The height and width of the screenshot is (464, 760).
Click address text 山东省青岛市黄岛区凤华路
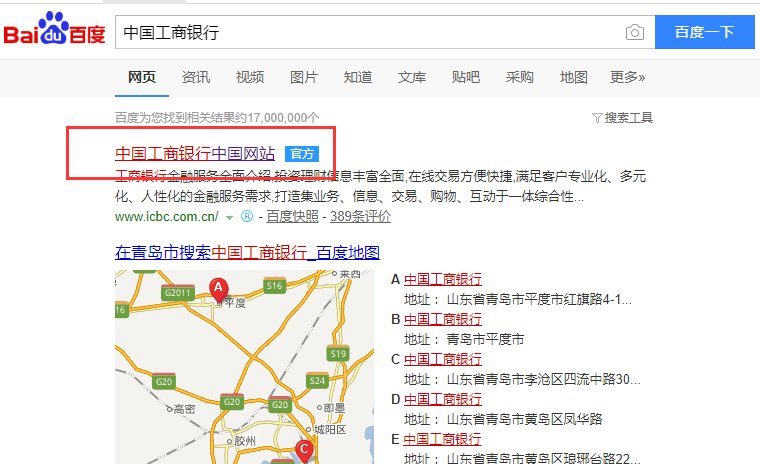[524, 419]
